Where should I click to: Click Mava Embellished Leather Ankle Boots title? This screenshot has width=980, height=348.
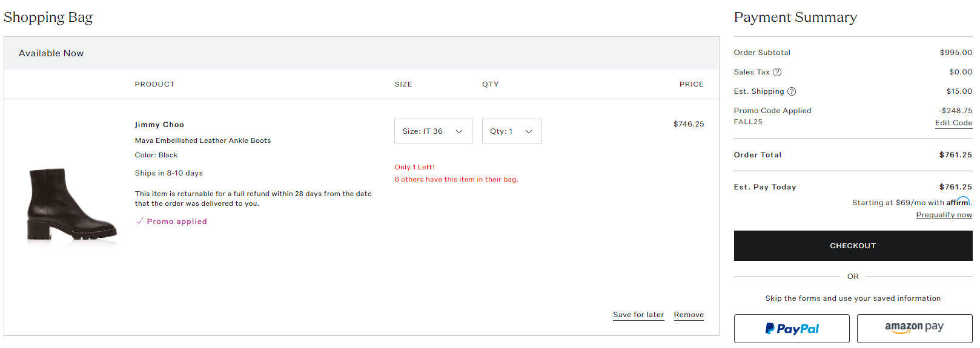click(203, 140)
